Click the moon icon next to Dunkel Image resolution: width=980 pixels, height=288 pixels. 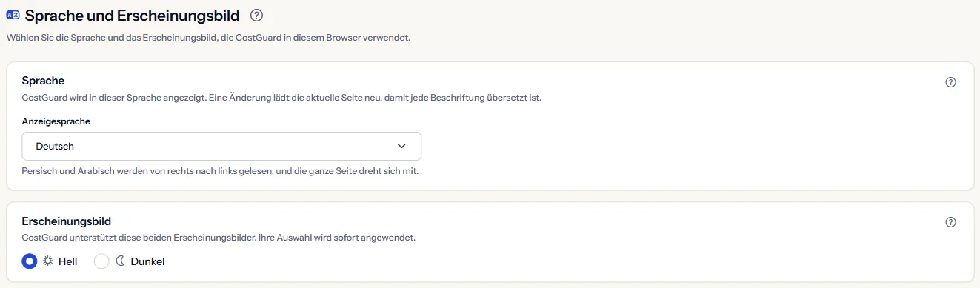[x=120, y=261]
